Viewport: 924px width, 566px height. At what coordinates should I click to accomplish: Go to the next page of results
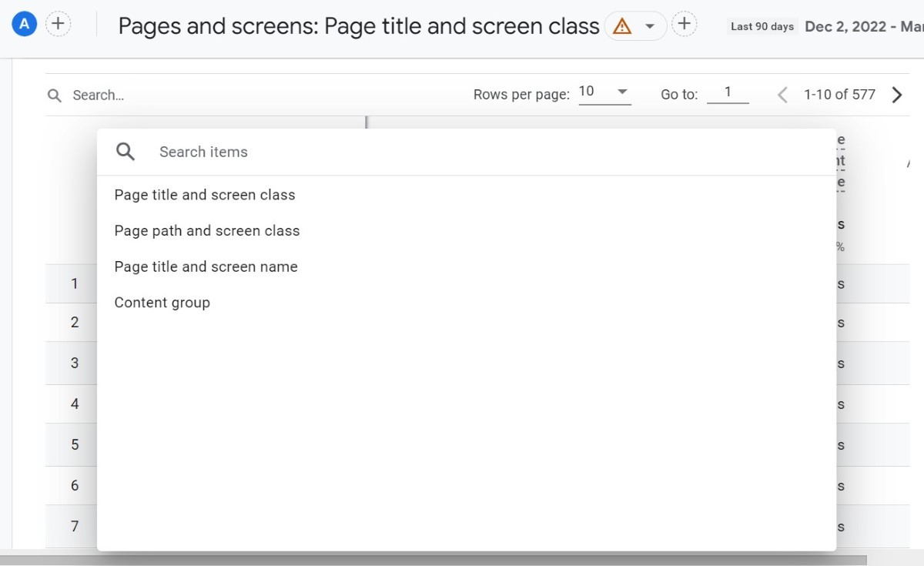click(896, 95)
